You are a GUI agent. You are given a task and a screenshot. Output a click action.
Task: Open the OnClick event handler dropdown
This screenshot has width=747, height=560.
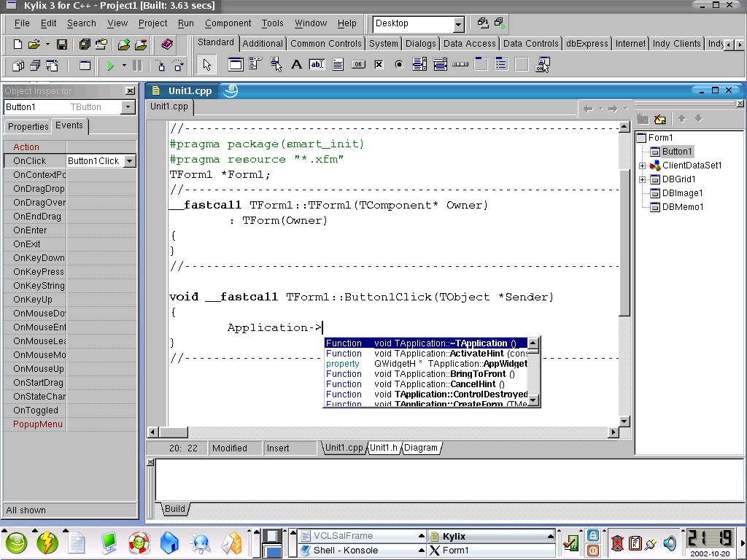[x=129, y=161]
